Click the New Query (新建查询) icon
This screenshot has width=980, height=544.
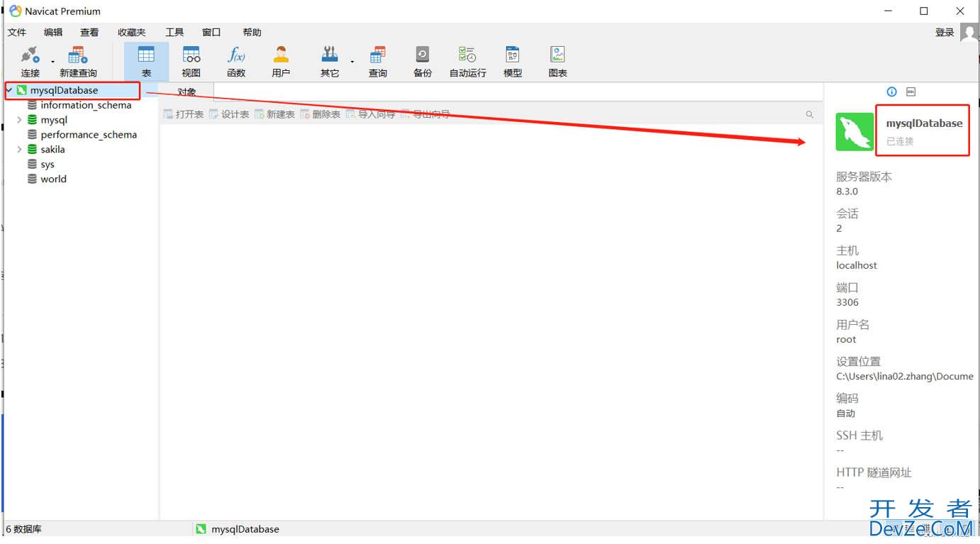click(78, 55)
